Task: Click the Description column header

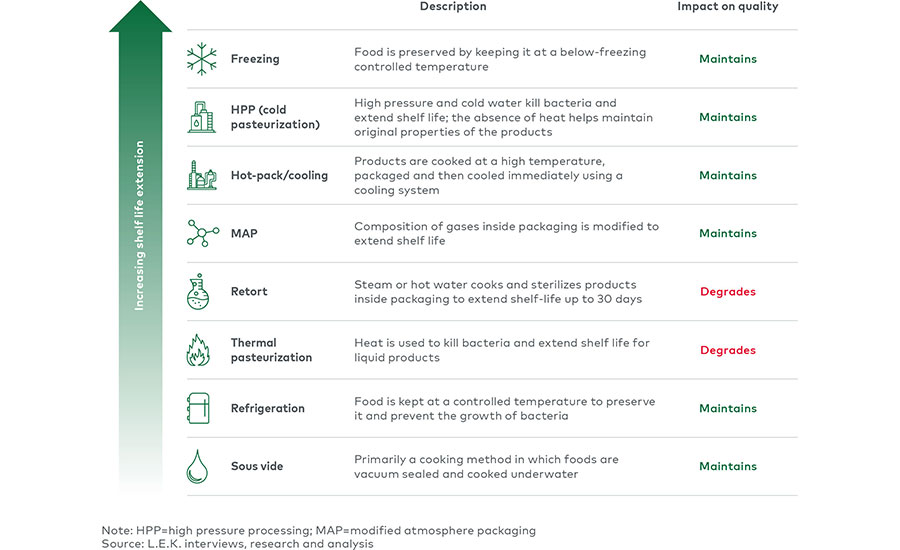Action: (x=453, y=6)
